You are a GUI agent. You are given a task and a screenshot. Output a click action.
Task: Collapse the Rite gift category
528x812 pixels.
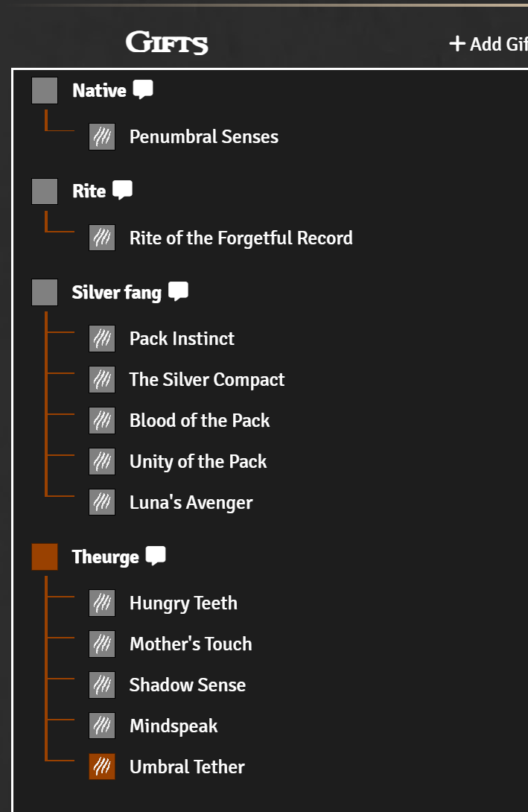pos(89,191)
